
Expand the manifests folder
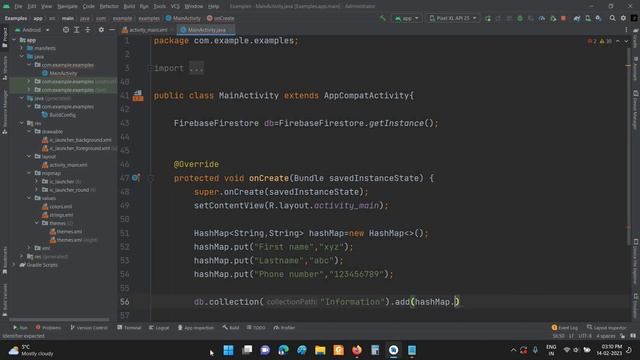click(x=22, y=48)
